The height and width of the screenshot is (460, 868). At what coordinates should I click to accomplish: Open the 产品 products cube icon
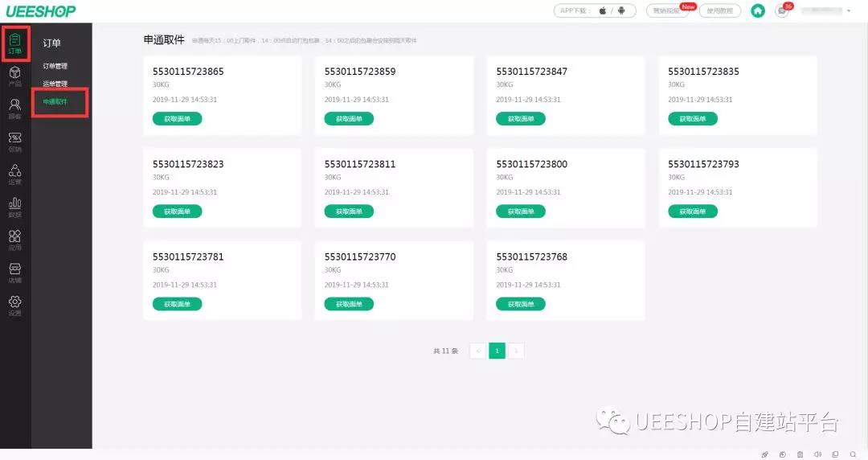coord(15,76)
